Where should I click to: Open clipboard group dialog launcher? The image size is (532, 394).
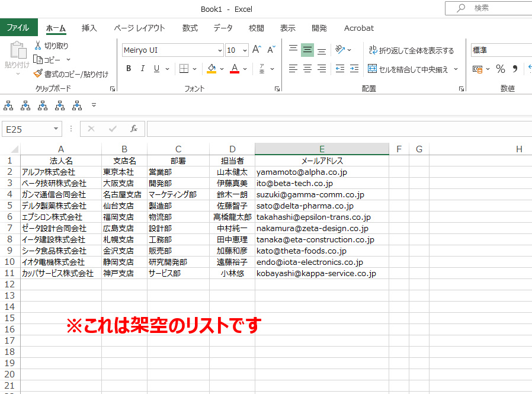113,89
